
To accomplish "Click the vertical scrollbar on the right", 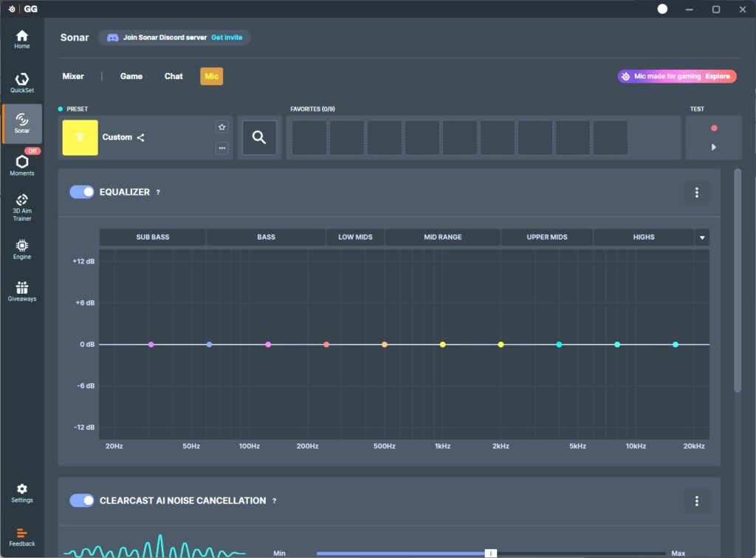I will (738, 280).
